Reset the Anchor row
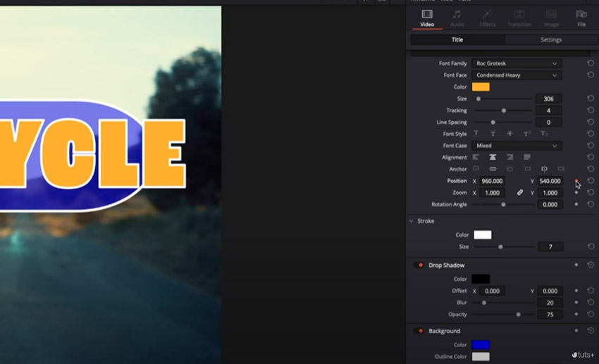 click(591, 169)
